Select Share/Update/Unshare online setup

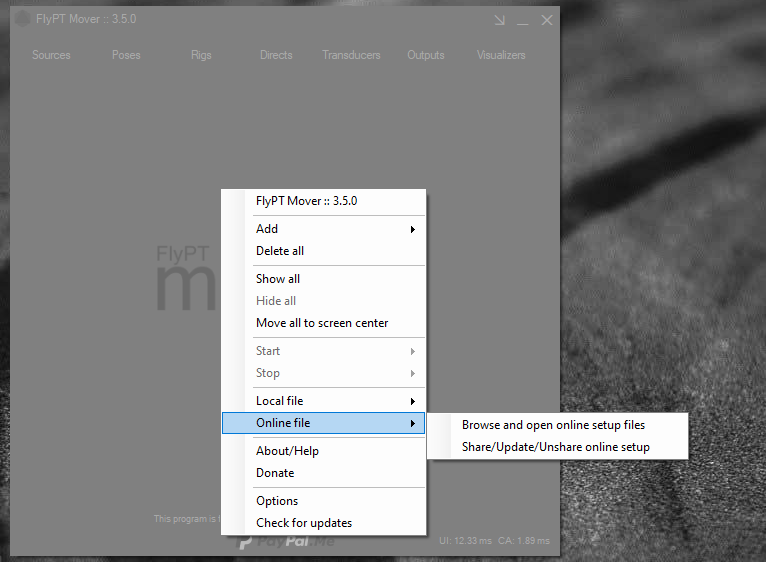pos(555,447)
